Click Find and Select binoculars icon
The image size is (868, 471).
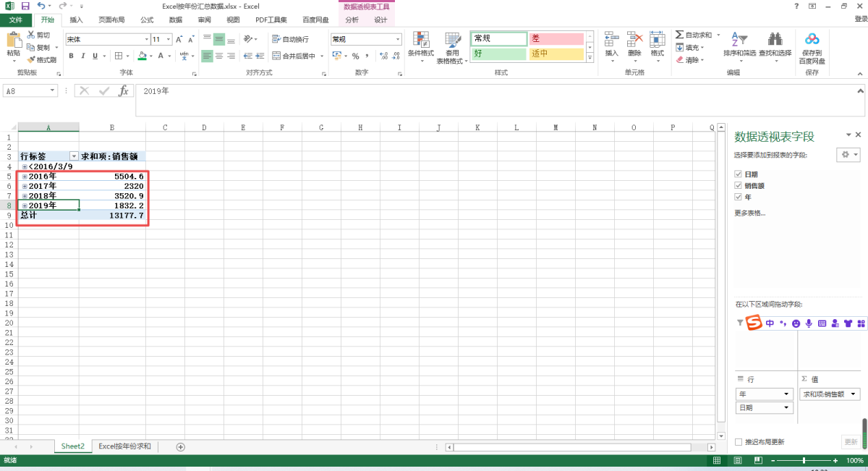point(775,40)
